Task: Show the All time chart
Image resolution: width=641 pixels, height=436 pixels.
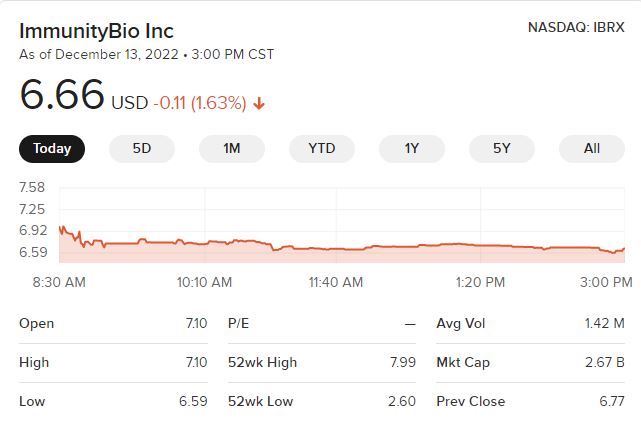Action: (x=592, y=149)
